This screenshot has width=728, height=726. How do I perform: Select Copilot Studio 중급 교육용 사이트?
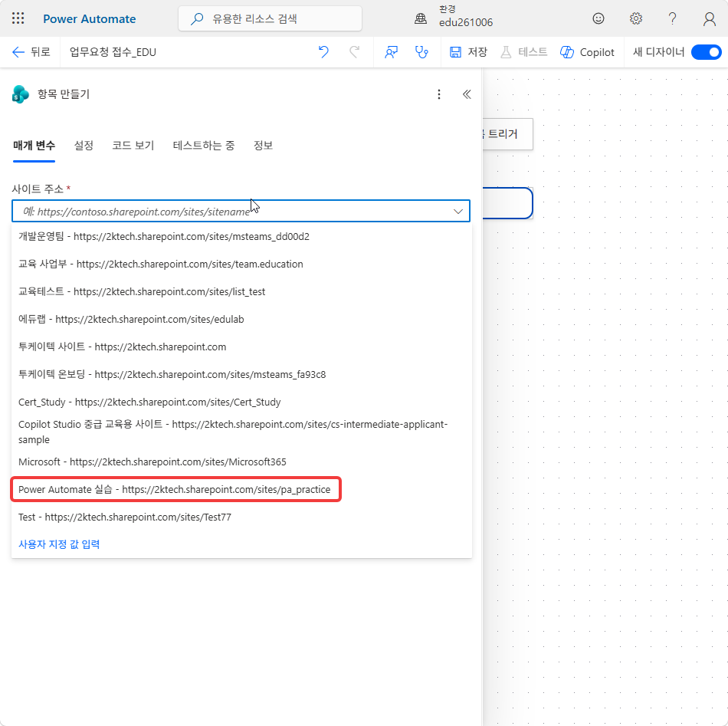pos(241,432)
